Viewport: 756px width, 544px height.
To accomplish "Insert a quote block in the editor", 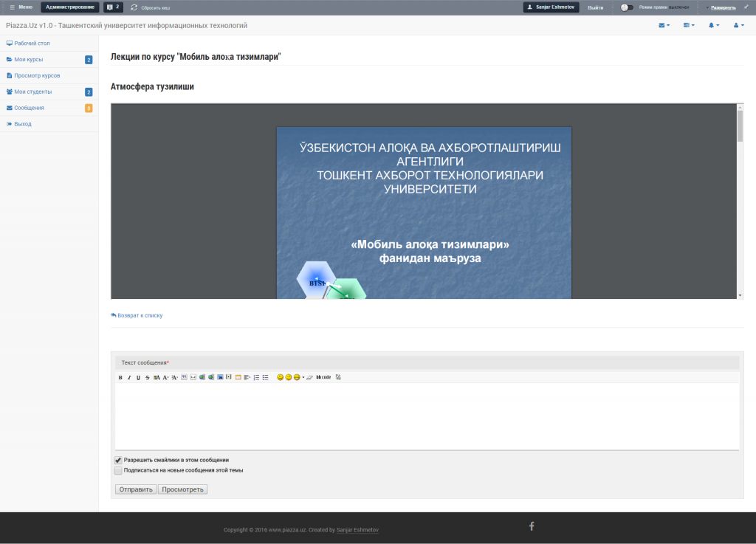I will click(x=184, y=377).
